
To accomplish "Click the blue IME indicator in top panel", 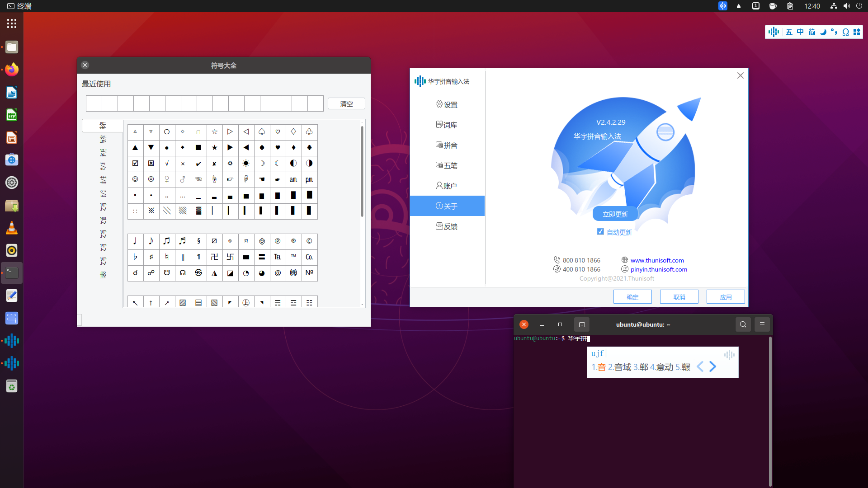I will point(723,6).
